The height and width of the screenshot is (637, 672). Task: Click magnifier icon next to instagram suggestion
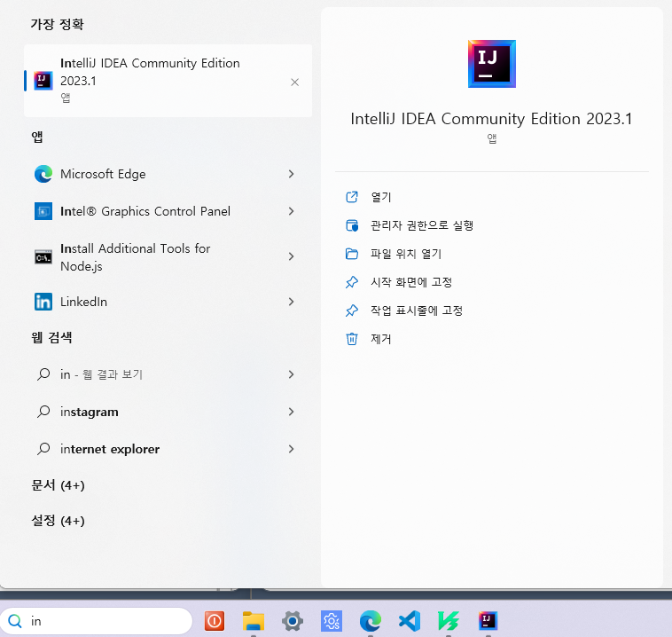click(43, 412)
